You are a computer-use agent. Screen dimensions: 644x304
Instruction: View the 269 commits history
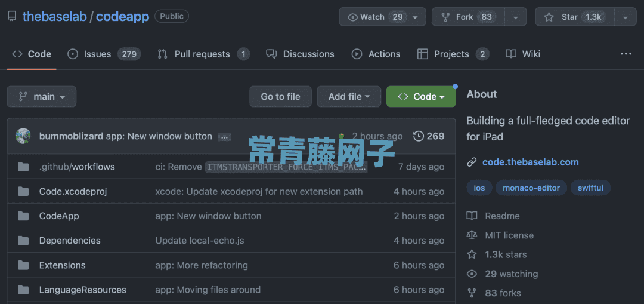(429, 136)
